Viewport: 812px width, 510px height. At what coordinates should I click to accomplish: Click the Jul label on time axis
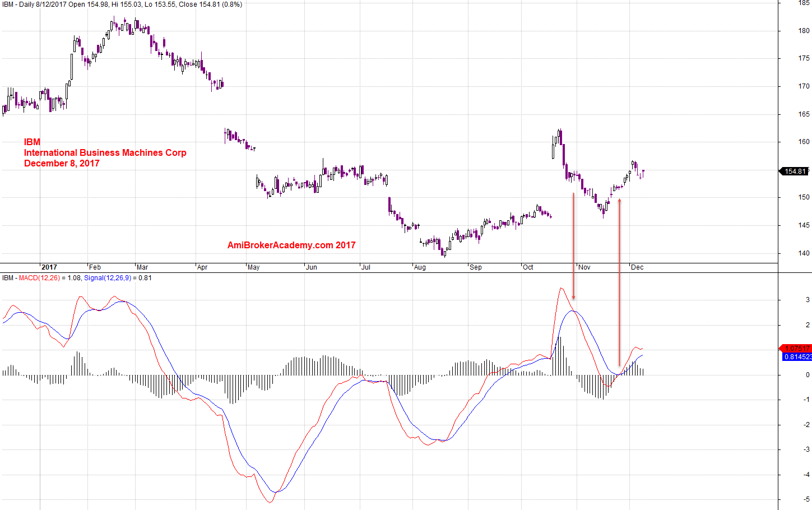(x=366, y=267)
